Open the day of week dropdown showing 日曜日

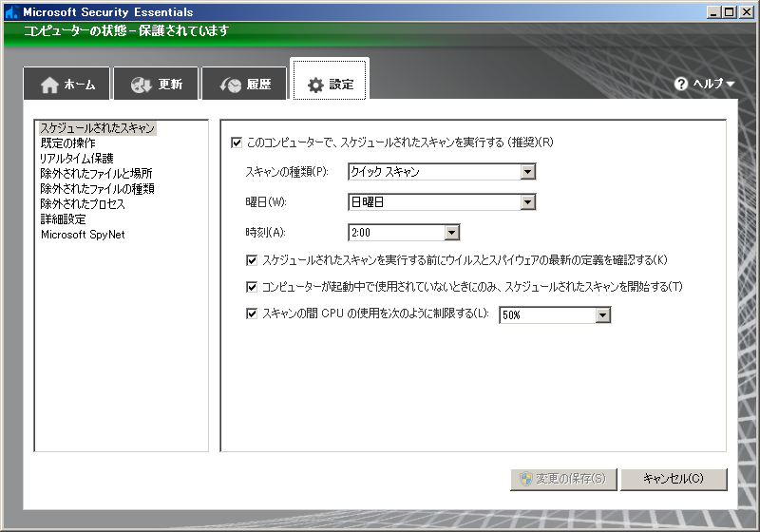tap(528, 202)
